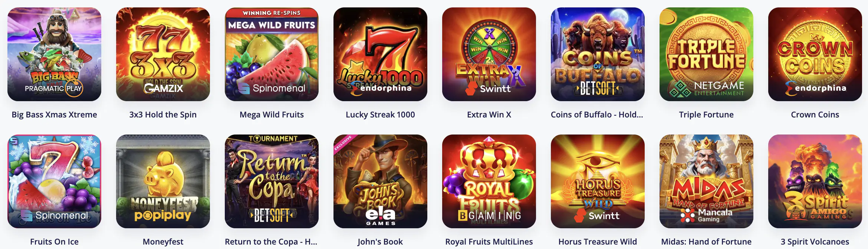Launch the 3x3 Hold the Spin tile
868x249 pixels.
[x=163, y=54]
